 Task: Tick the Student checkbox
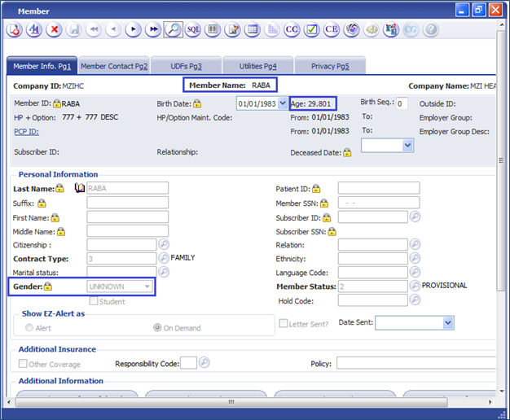click(93, 301)
